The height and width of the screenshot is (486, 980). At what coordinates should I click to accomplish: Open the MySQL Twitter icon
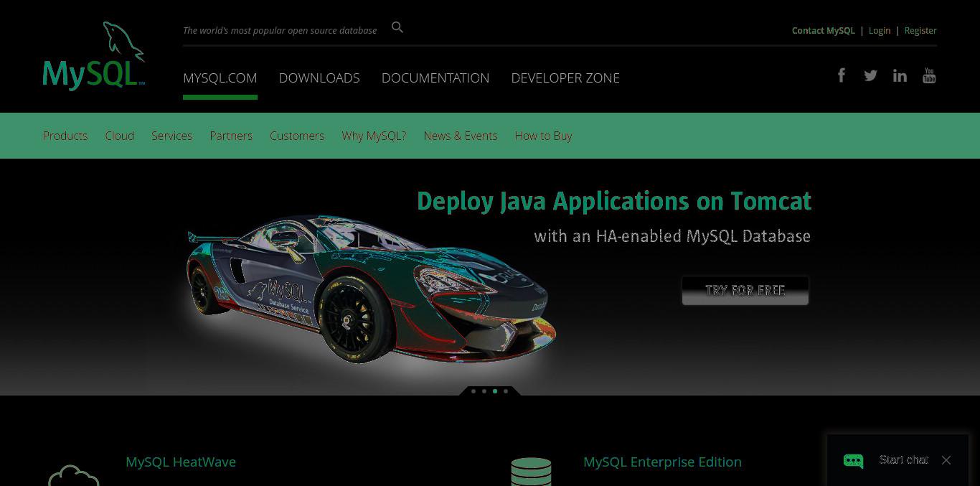click(x=870, y=75)
